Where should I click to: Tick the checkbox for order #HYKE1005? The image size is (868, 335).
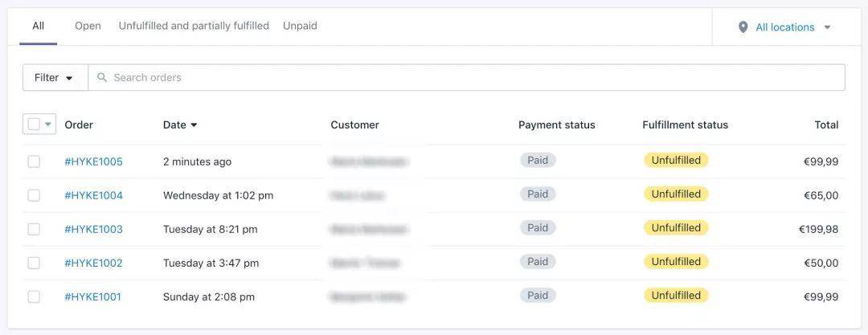34,161
